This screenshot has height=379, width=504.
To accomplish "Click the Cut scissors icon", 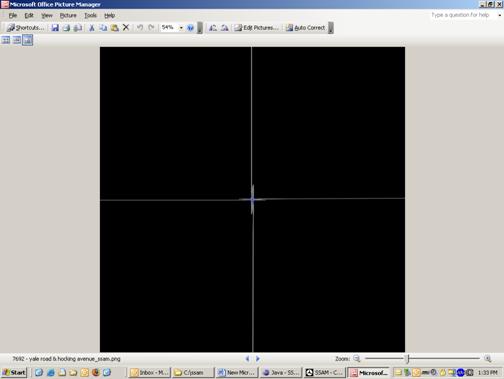I will pos(92,28).
